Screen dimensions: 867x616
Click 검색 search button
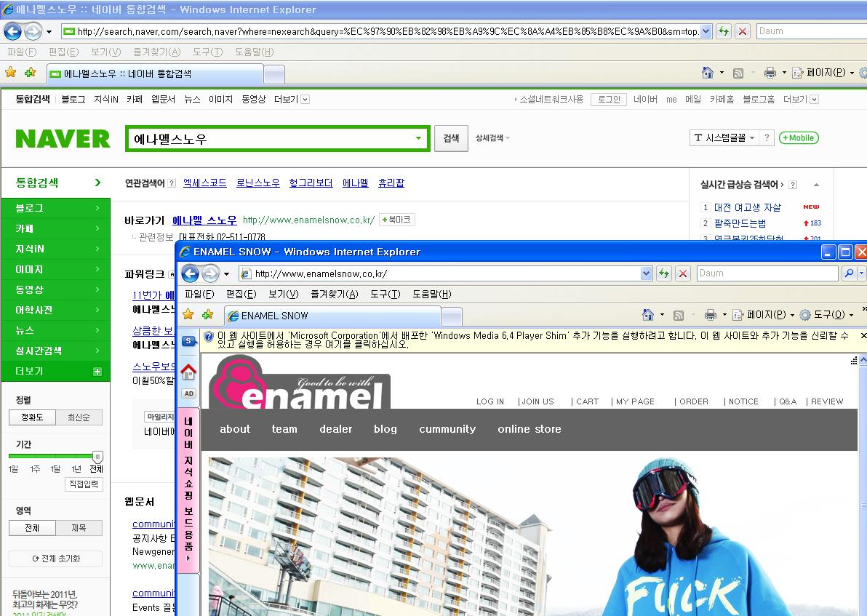pos(451,138)
